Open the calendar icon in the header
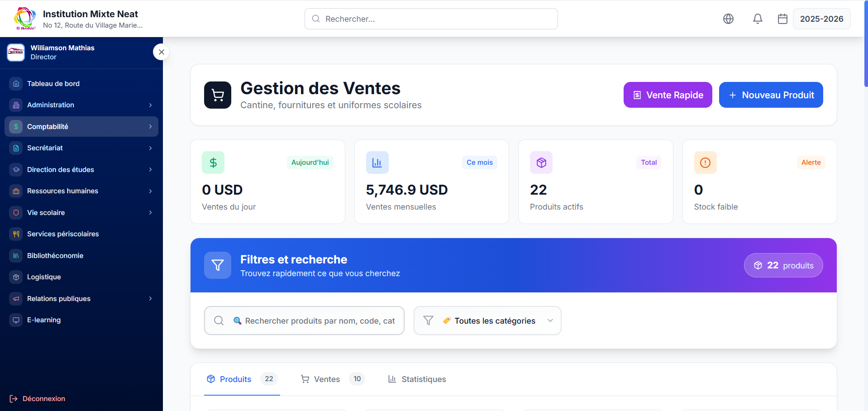 pos(782,19)
